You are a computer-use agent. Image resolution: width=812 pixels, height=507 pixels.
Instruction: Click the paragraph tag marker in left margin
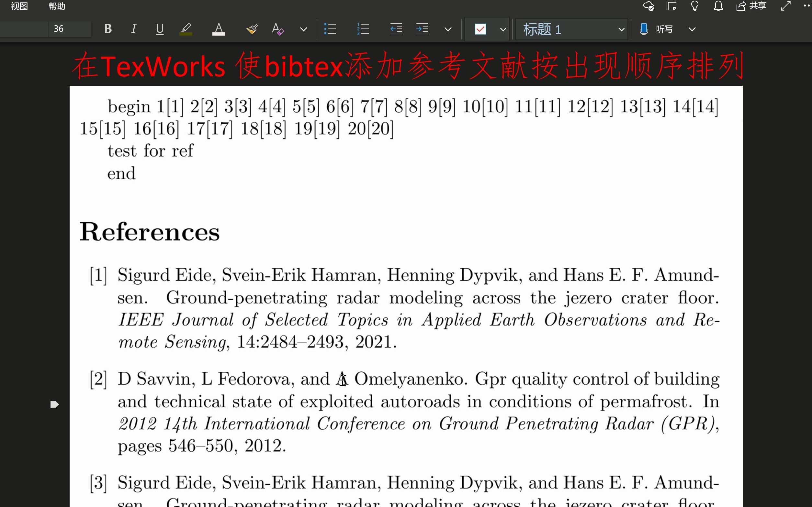[54, 404]
